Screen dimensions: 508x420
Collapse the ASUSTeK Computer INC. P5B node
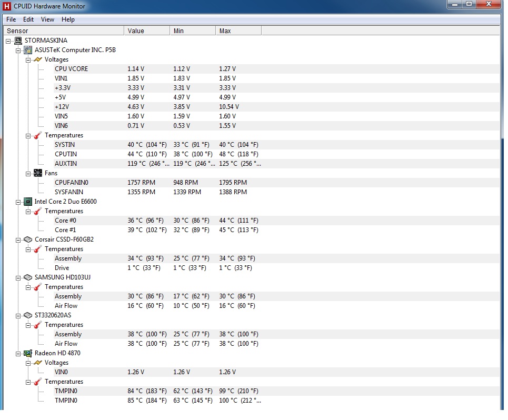[18, 51]
